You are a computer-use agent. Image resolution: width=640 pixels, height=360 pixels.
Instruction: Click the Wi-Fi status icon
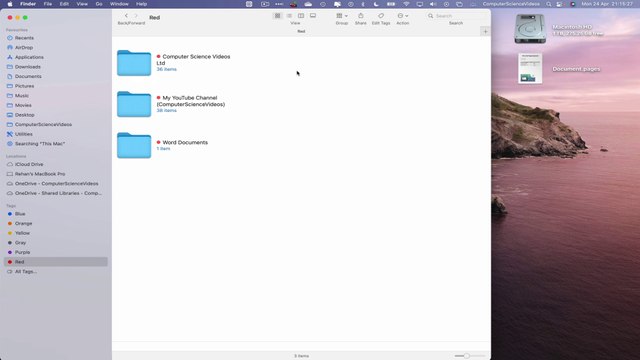406,4
